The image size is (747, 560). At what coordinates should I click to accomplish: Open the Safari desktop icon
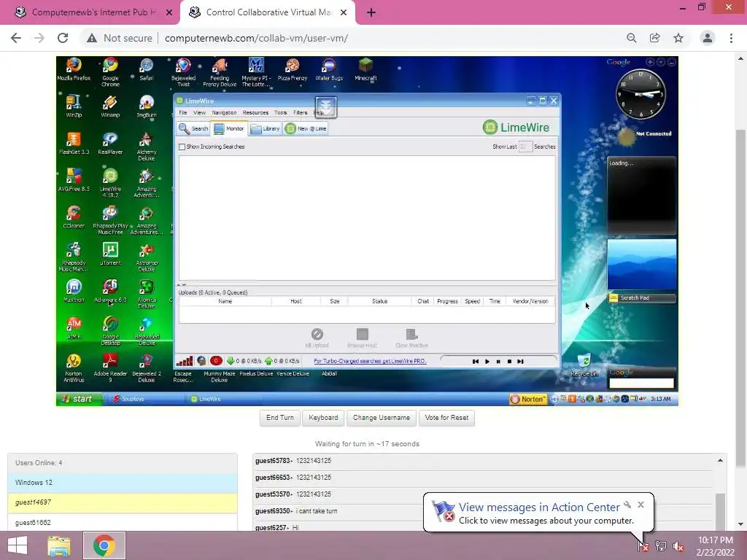pyautogui.click(x=147, y=69)
